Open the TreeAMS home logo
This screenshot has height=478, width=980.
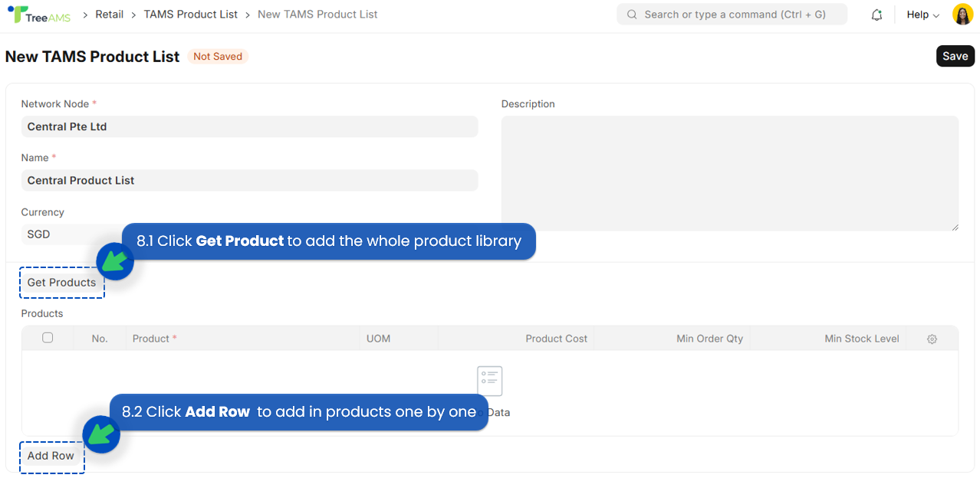pos(39,15)
